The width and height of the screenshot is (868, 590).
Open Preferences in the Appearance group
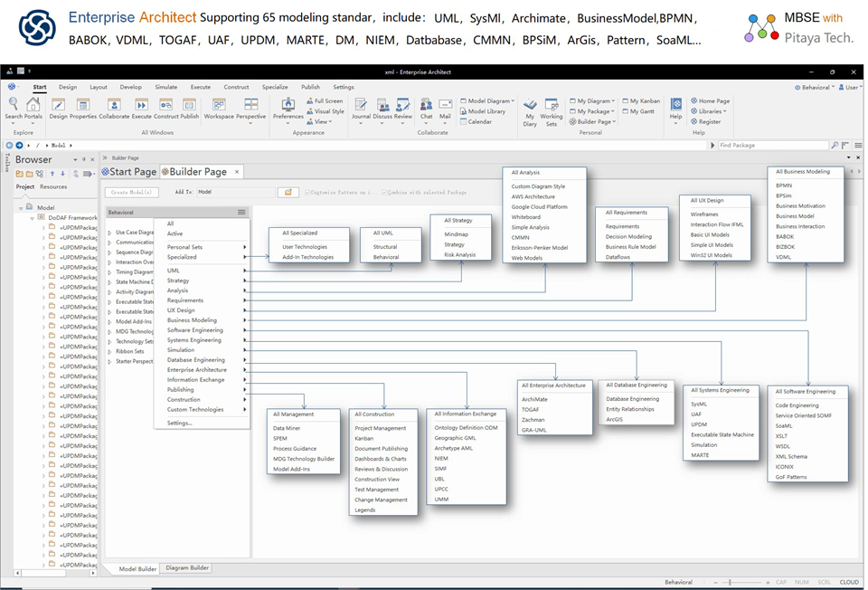click(x=288, y=104)
